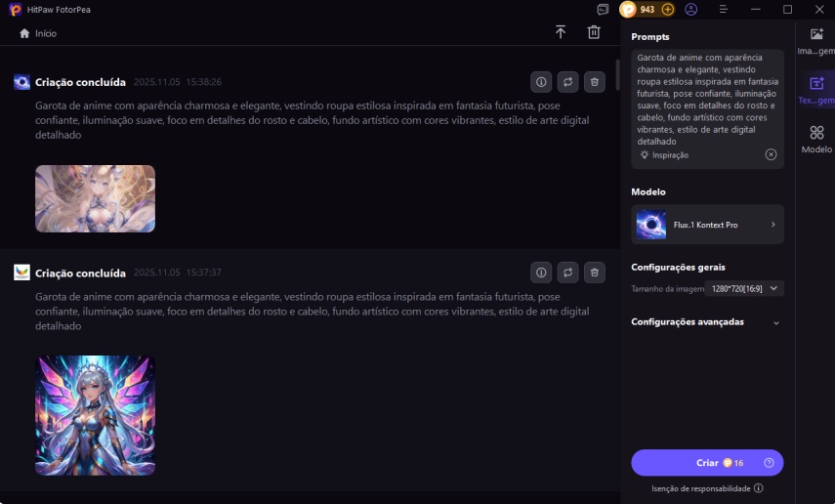
Task: Open the image size 1280*720[16:9] dropdown
Action: click(x=744, y=289)
